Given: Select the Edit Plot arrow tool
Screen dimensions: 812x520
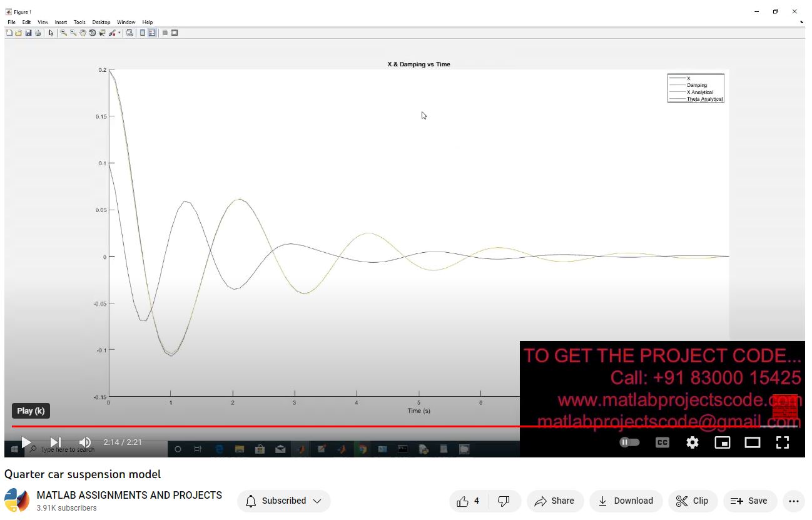Looking at the screenshot, I should click(51, 33).
